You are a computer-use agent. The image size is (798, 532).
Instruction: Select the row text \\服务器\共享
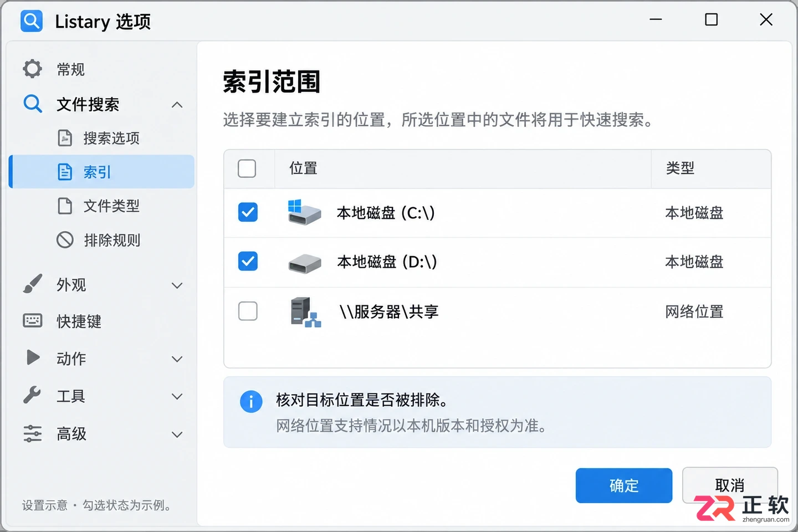click(x=389, y=311)
